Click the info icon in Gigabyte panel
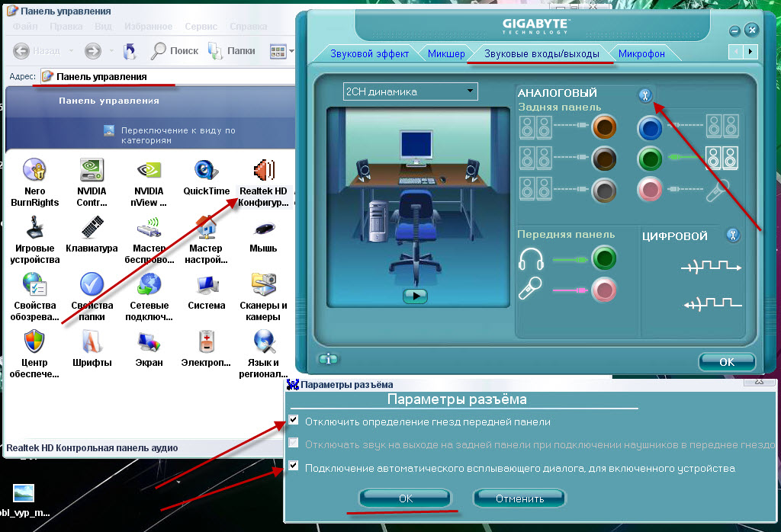781x532 pixels. click(328, 359)
